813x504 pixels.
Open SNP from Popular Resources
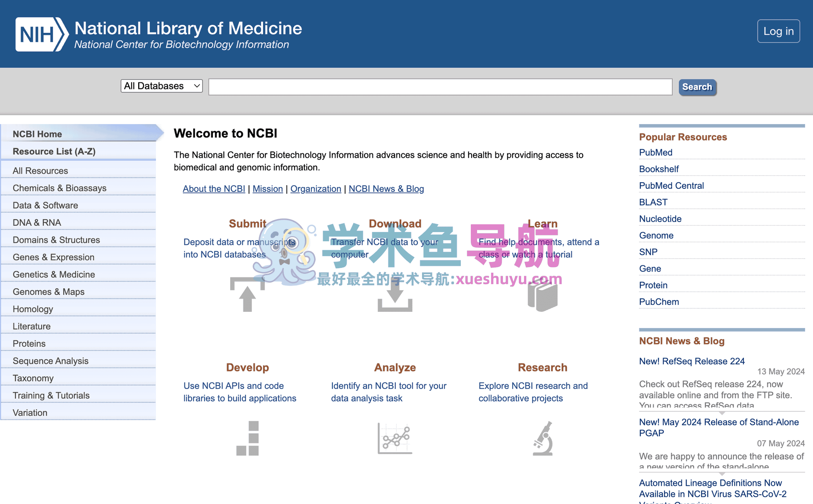(648, 252)
